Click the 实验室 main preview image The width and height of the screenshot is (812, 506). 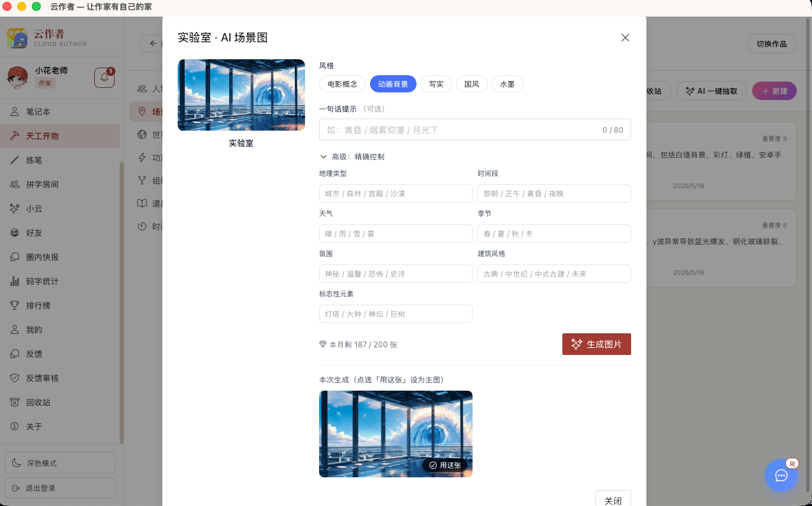point(241,95)
